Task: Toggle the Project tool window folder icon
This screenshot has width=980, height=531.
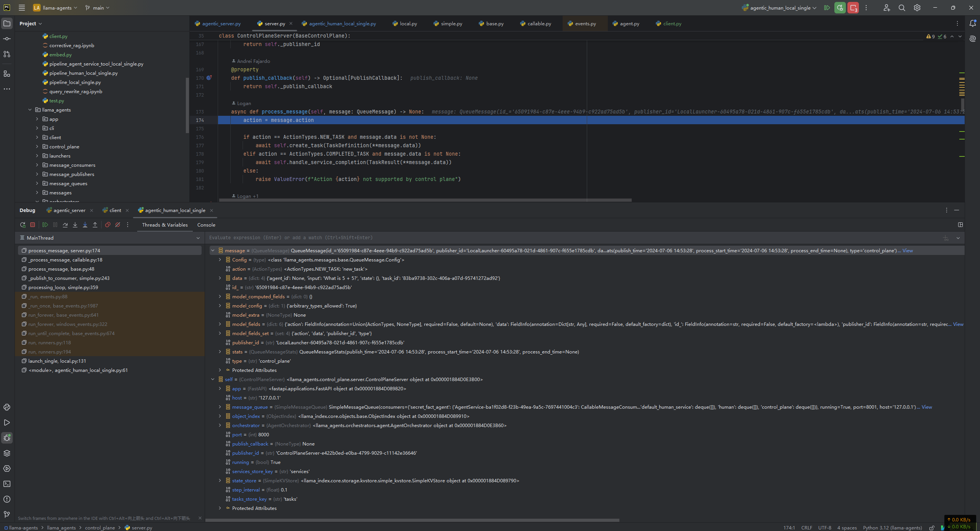Action: pos(7,23)
